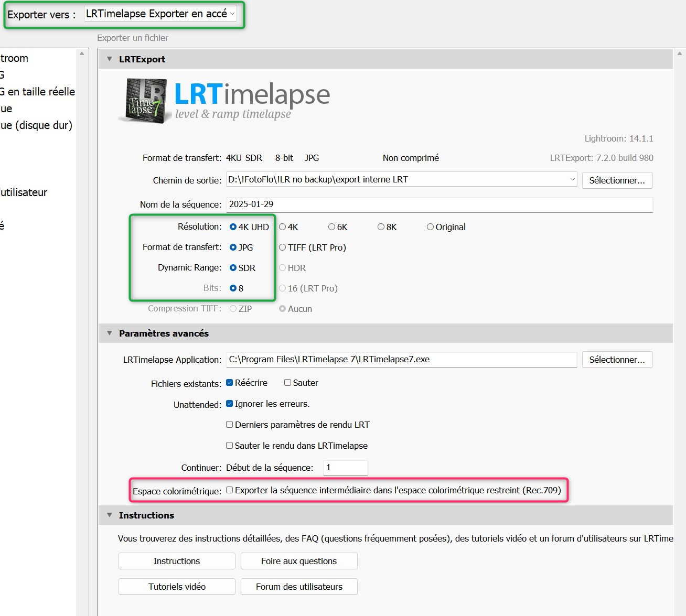The height and width of the screenshot is (616, 686).
Task: Select 4K UHD resolution
Action: [233, 227]
